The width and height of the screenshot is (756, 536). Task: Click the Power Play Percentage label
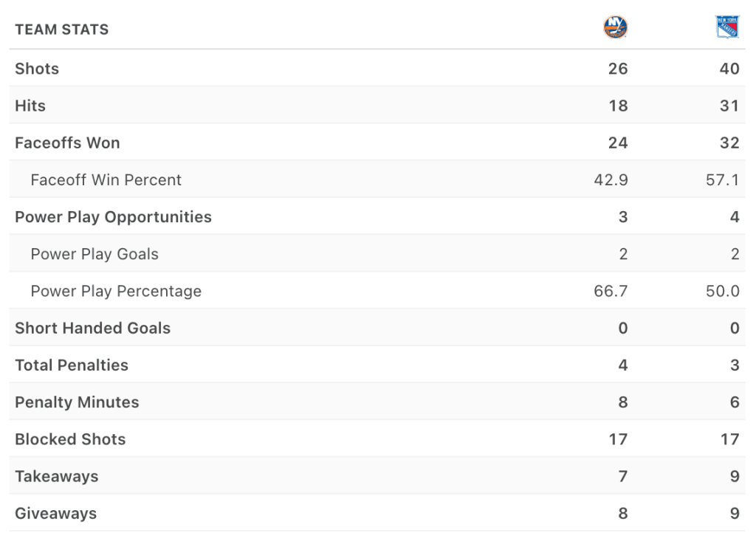tap(116, 291)
